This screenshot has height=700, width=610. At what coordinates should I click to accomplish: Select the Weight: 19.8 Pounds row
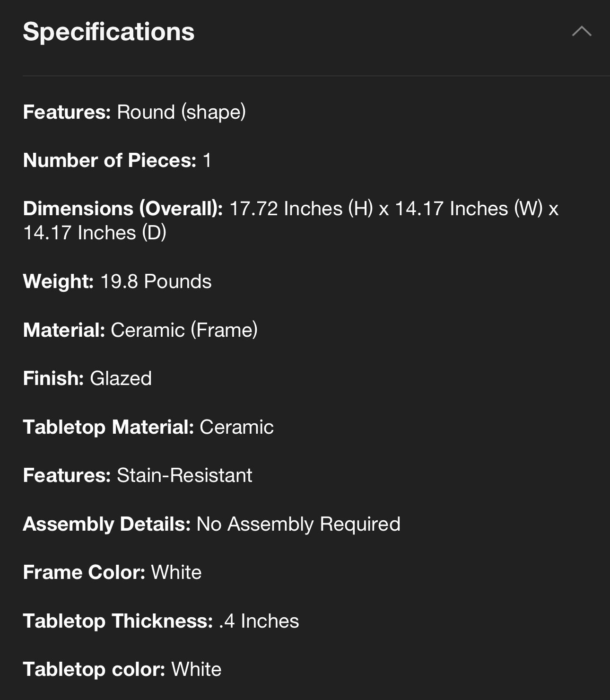[x=117, y=281]
